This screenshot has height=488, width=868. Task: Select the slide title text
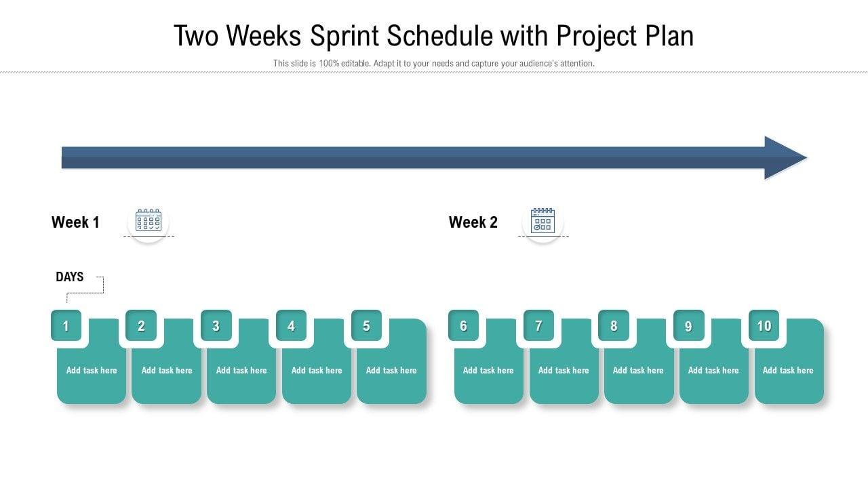tap(434, 36)
